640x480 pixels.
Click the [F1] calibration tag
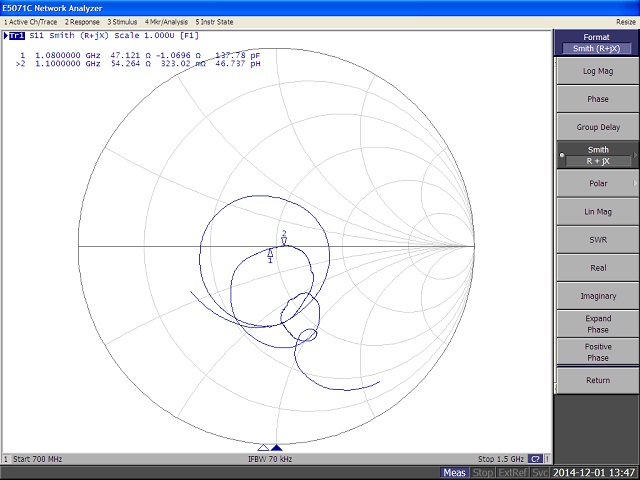tap(189, 36)
